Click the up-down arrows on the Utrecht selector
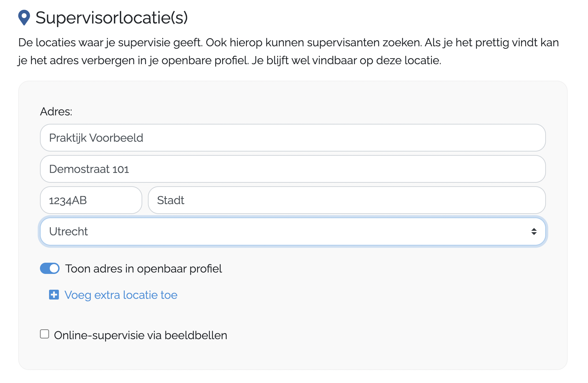Image resolution: width=588 pixels, height=383 pixels. 534,231
